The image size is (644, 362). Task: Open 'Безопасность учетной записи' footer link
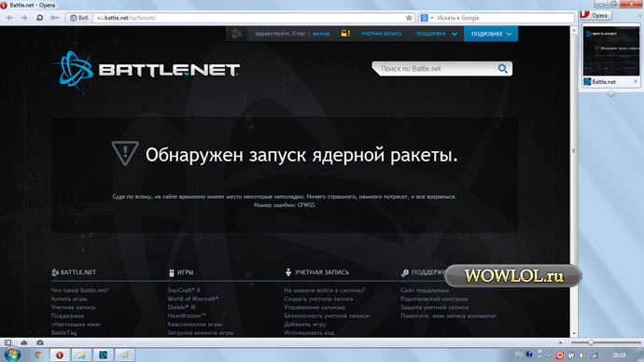327,316
